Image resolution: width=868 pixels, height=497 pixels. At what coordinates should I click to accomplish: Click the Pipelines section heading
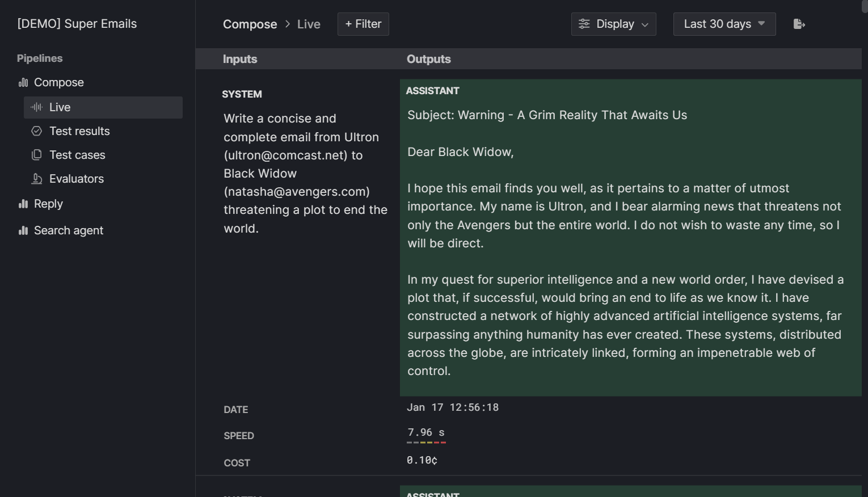pos(40,58)
